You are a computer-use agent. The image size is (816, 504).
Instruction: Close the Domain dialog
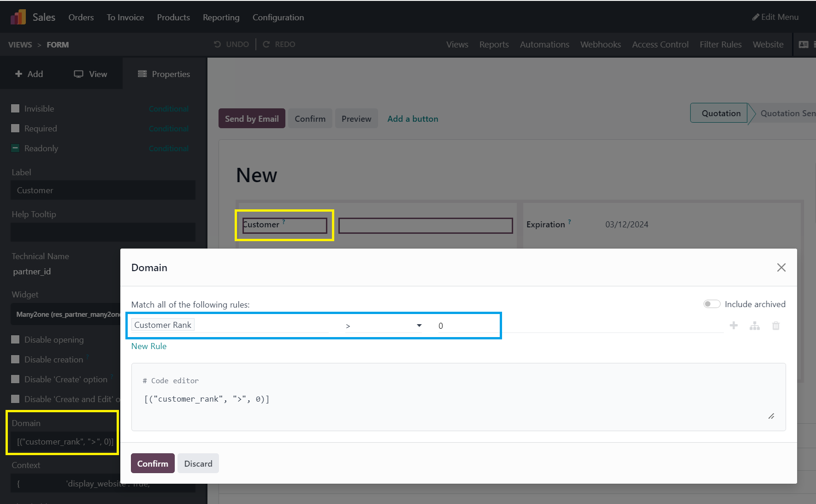(x=781, y=267)
